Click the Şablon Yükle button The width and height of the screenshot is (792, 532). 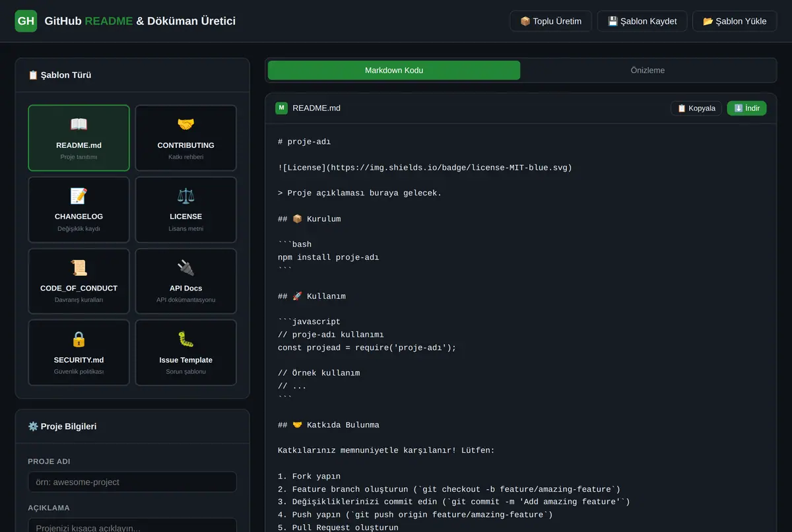[x=735, y=21]
